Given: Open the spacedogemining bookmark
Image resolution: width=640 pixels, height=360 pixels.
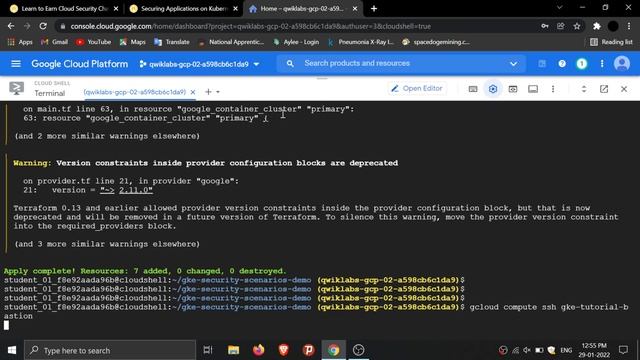Looking at the screenshot, I should click(436, 42).
